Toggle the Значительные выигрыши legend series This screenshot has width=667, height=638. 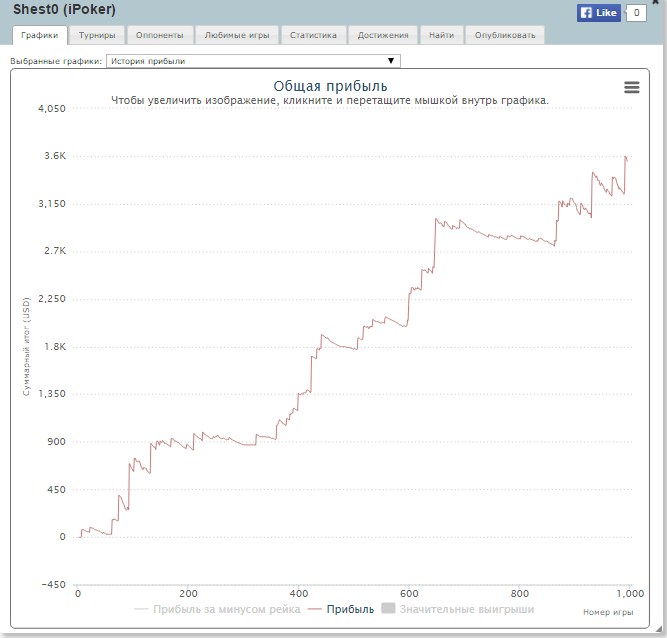[x=458, y=609]
